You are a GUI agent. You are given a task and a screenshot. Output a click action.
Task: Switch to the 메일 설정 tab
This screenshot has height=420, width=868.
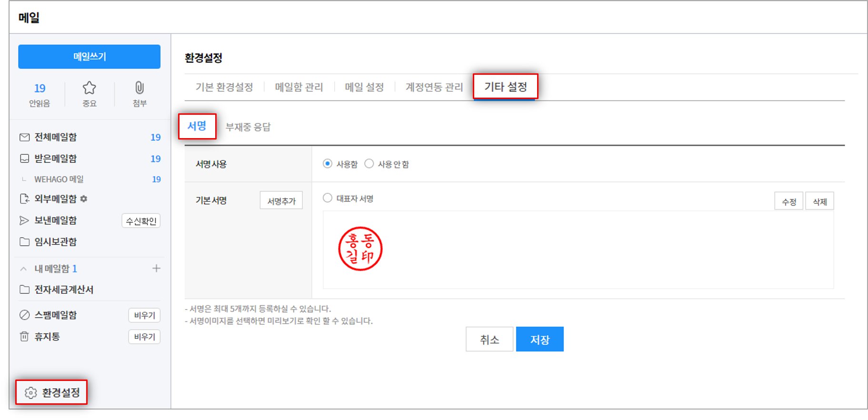click(364, 87)
